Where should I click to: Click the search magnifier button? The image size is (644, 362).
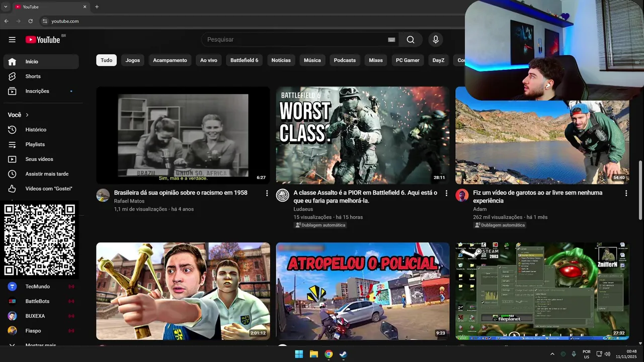411,40
